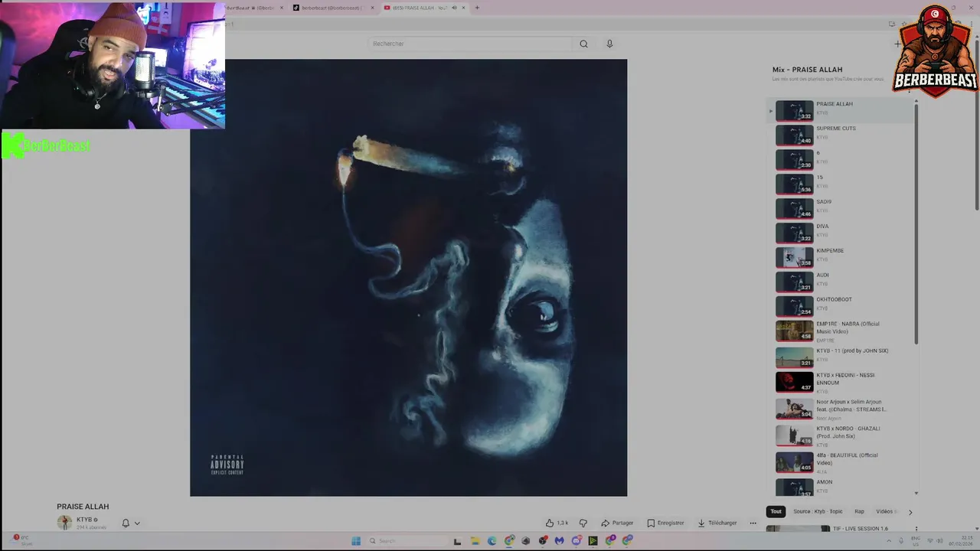
Task: Open EMP1RE - NABRA Official Music Video
Action: pyautogui.click(x=842, y=331)
